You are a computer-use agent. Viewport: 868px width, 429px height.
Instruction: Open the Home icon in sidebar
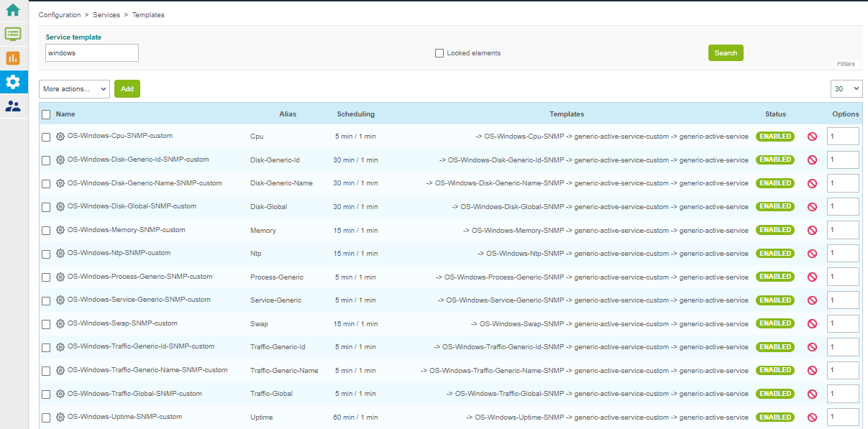click(13, 10)
